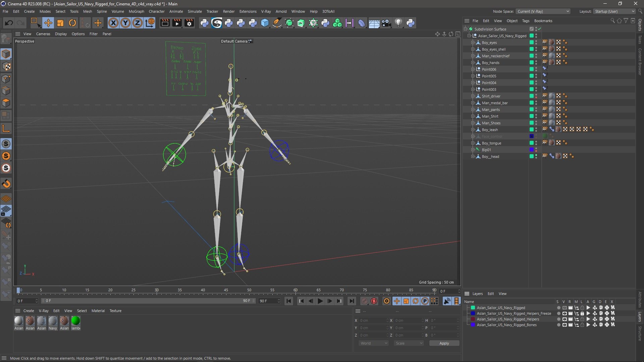Switch to Model mode in left toolbar

pyautogui.click(x=6, y=54)
